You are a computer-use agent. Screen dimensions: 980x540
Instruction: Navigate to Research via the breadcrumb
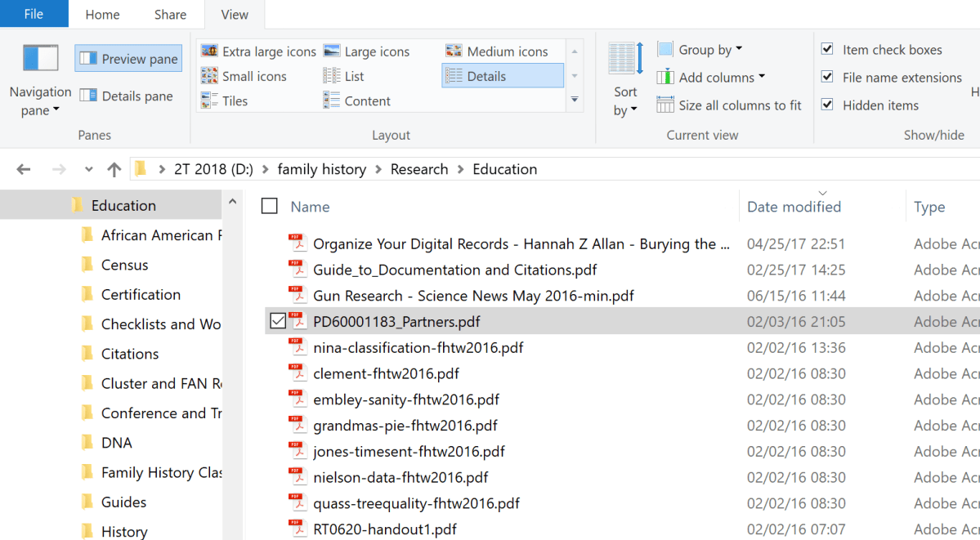(x=419, y=169)
